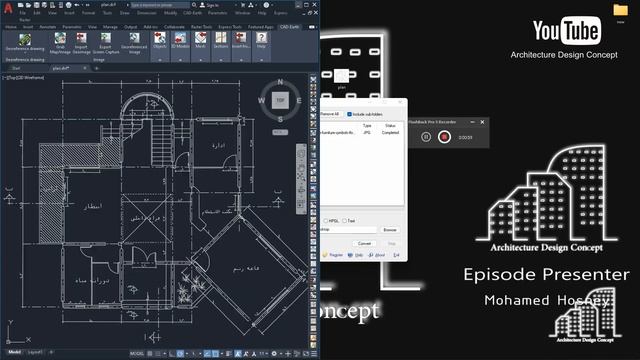Pause recording in Flashback recorder
Viewport: 640px width, 360px height.
click(x=426, y=137)
